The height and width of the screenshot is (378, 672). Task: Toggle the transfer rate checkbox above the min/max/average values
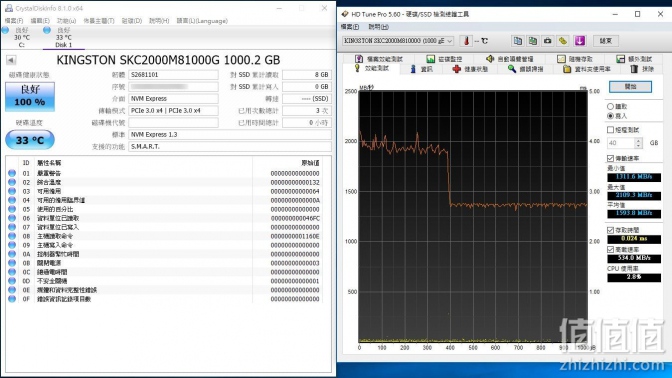pyautogui.click(x=610, y=158)
